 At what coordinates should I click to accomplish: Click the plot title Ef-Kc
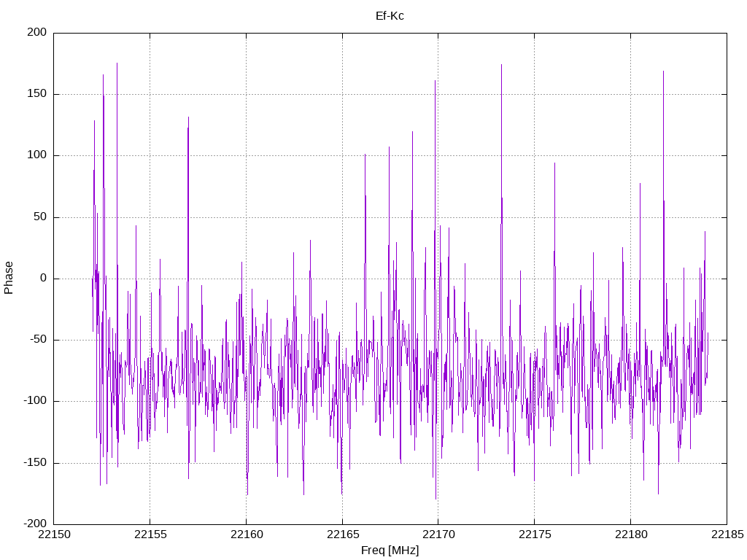(x=390, y=16)
